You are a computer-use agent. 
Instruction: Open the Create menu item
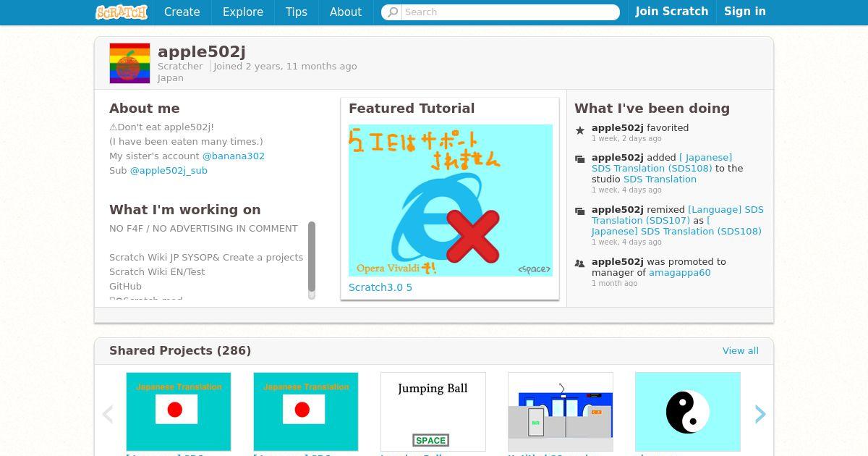(x=182, y=12)
